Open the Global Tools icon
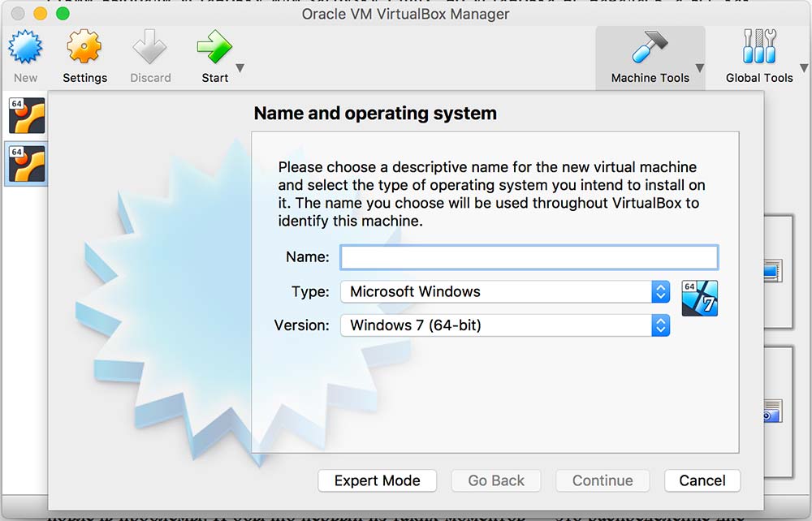This screenshot has width=812, height=521. 759,49
